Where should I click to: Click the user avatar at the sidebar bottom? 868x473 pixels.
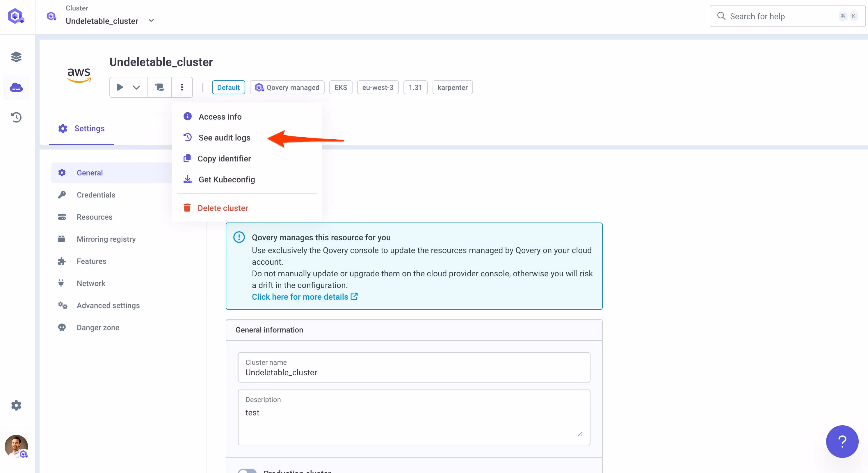pos(16,447)
